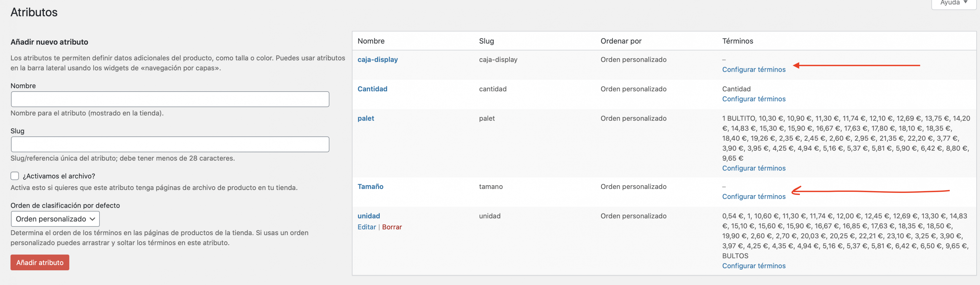Click the Nombre column header
Viewport: 980px width, 285px height.
pyautogui.click(x=371, y=41)
